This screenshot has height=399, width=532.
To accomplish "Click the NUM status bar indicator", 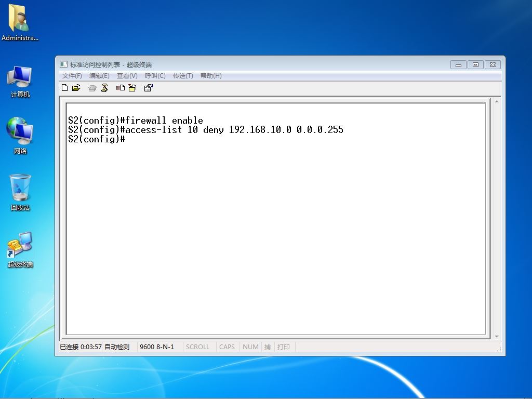I will (x=250, y=347).
